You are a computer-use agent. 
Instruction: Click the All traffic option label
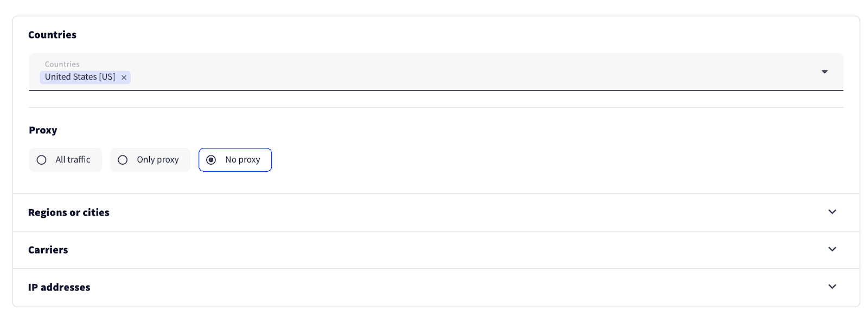click(73, 160)
